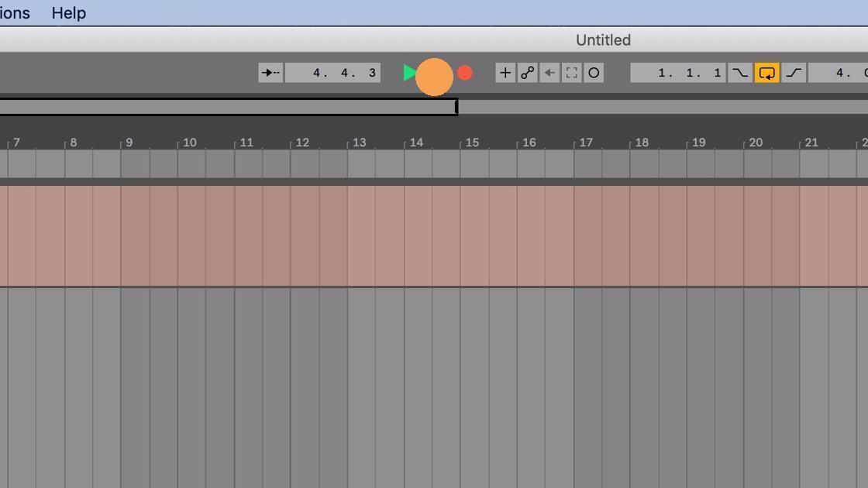Image resolution: width=868 pixels, height=488 pixels.
Task: Click the Re-Enable Automation arrow icon
Action: (549, 72)
